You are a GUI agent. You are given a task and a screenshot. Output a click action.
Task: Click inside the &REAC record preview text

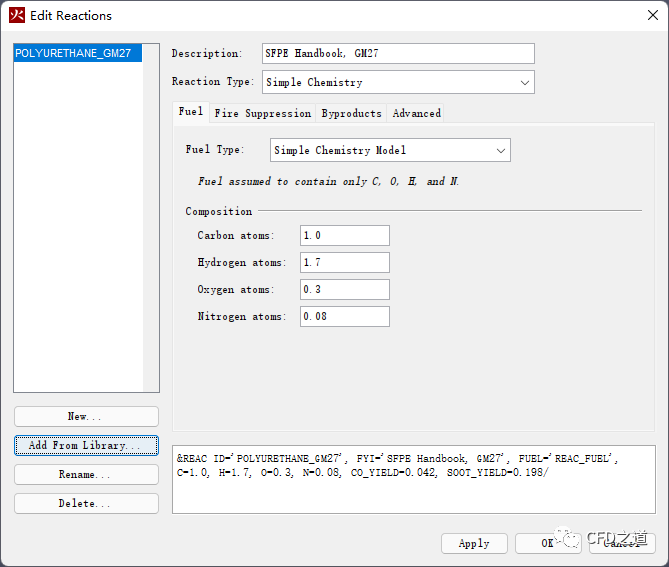(x=413, y=480)
